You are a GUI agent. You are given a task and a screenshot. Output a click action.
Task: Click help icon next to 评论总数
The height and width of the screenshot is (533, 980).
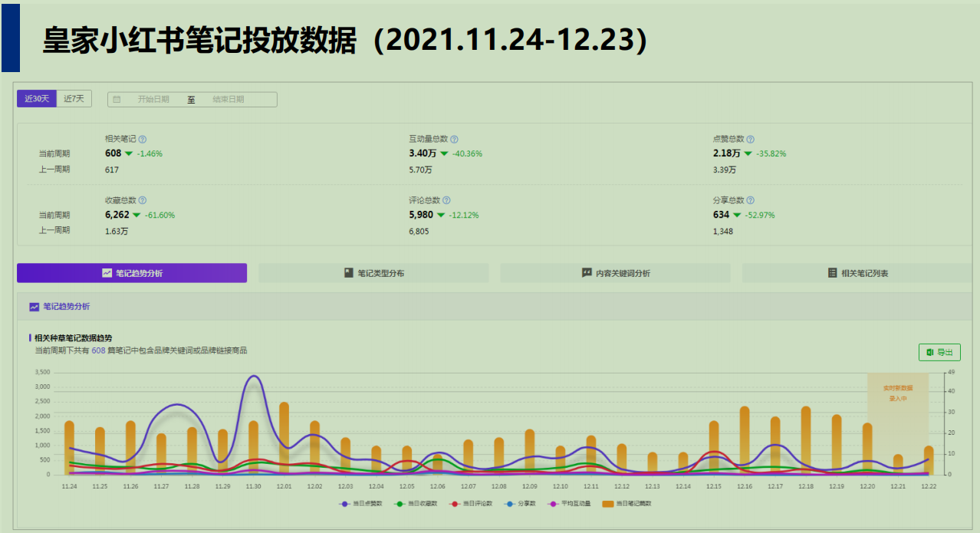point(446,201)
